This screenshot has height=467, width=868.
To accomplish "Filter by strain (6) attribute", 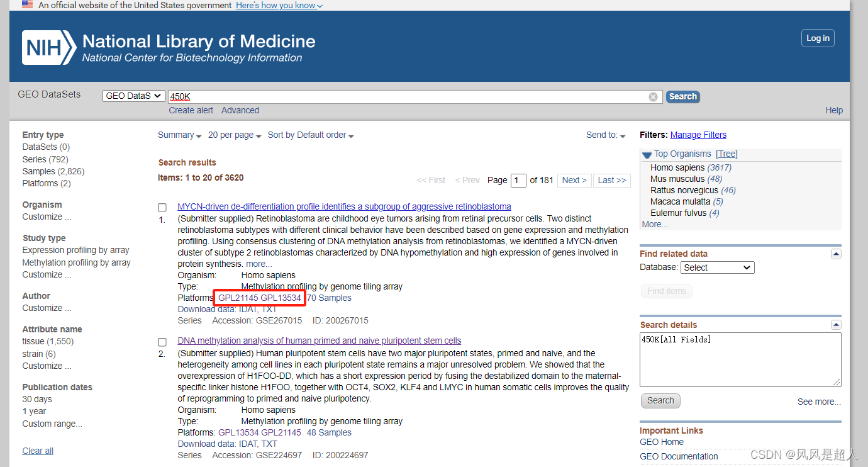I will click(39, 354).
